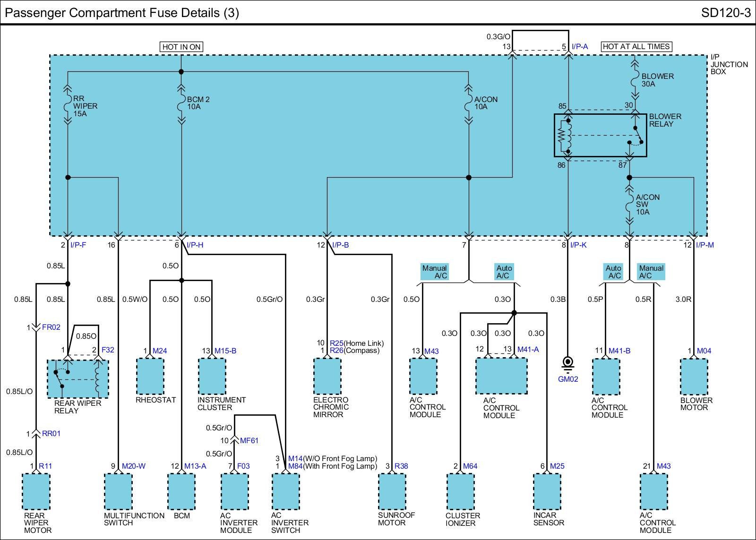Screen dimensions: 756x540
Task: Select the Blower Relay box
Action: (600, 135)
